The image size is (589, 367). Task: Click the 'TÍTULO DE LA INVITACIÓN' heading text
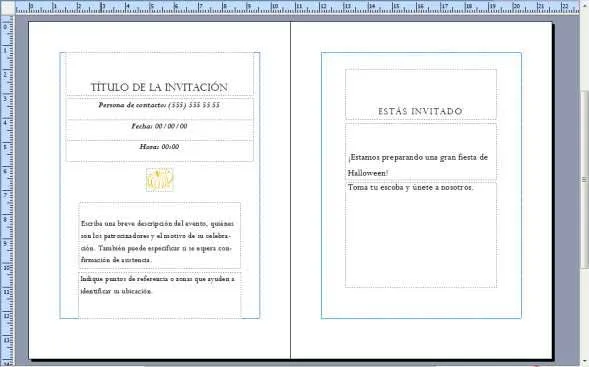tap(159, 87)
